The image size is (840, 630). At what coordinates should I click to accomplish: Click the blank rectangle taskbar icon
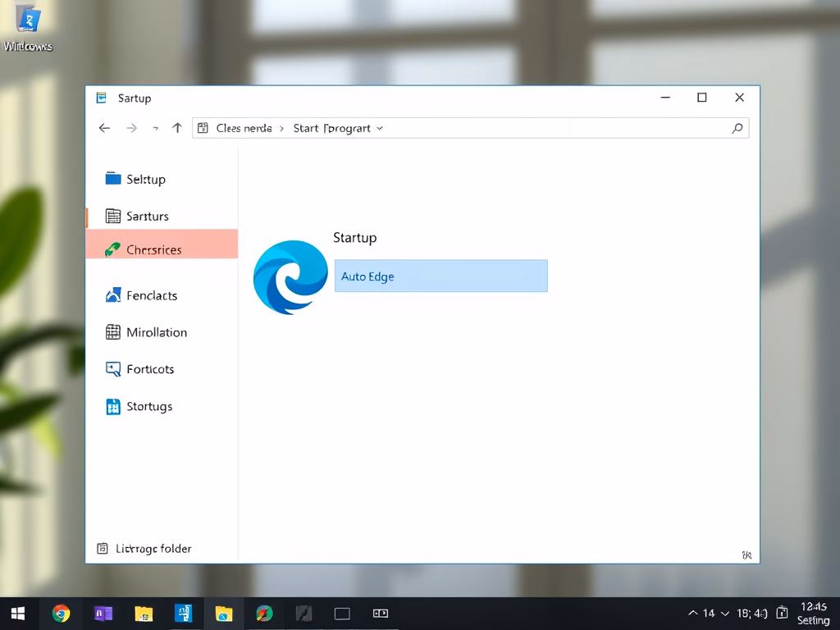[342, 614]
